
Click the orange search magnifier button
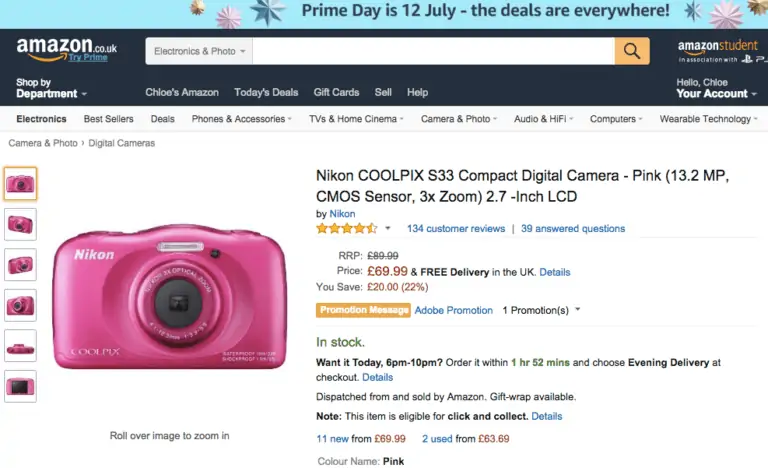click(632, 51)
